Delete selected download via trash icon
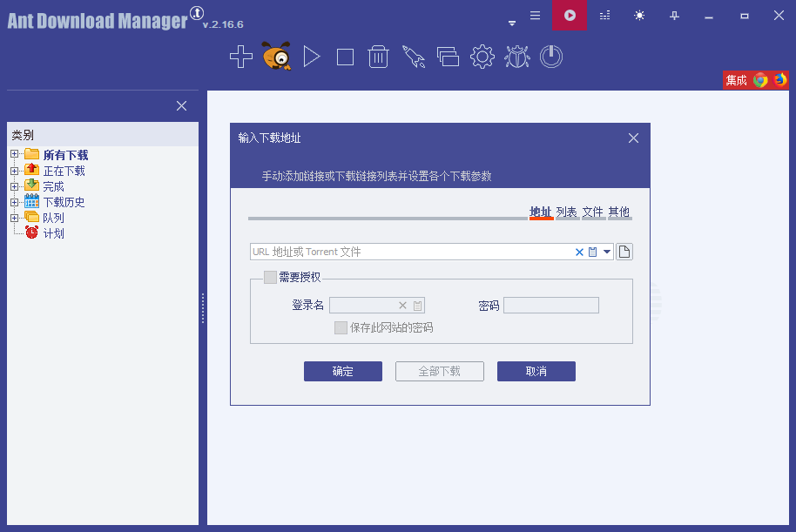Screen dimensions: 796x532 (x=378, y=56)
